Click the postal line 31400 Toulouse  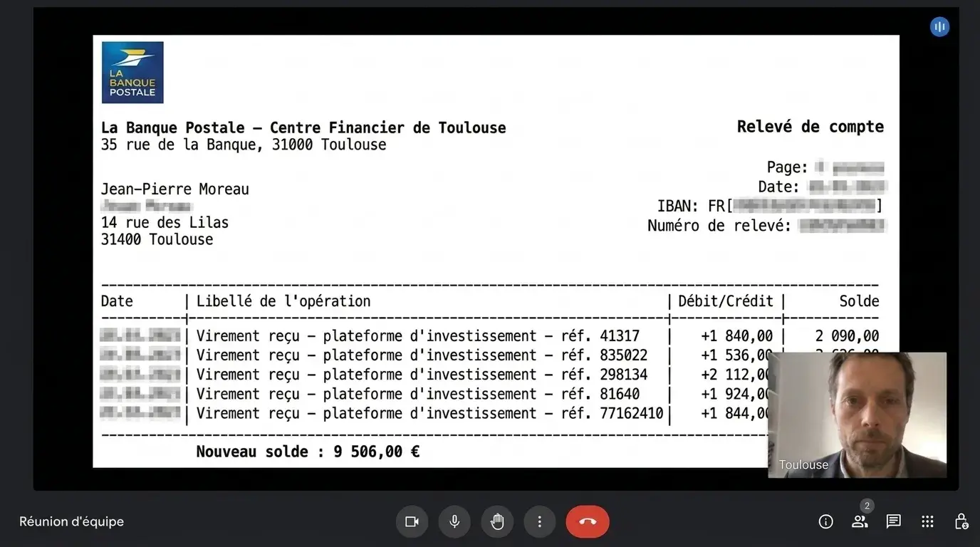pos(157,239)
